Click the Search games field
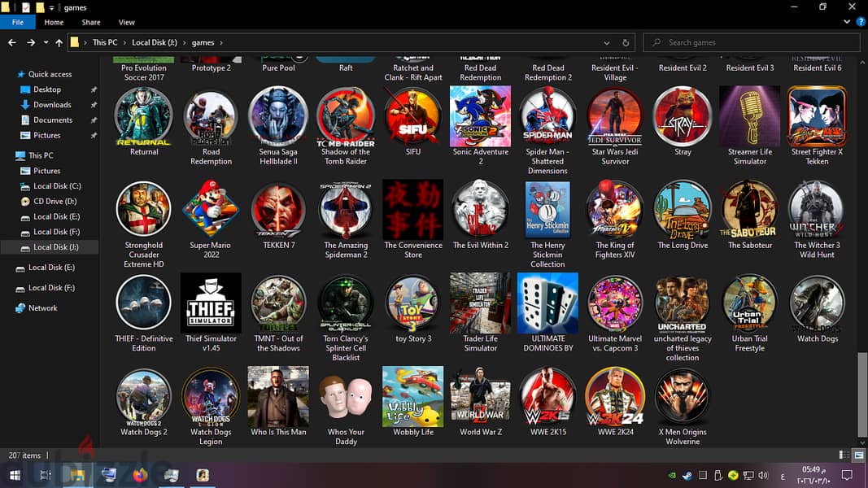Screen dimensions: 868x488 (752, 42)
